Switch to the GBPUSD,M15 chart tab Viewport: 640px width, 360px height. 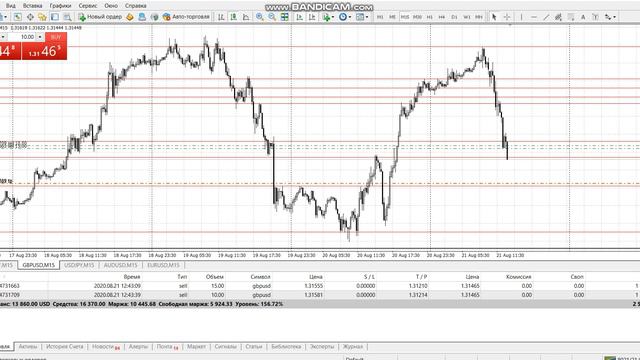(38, 265)
